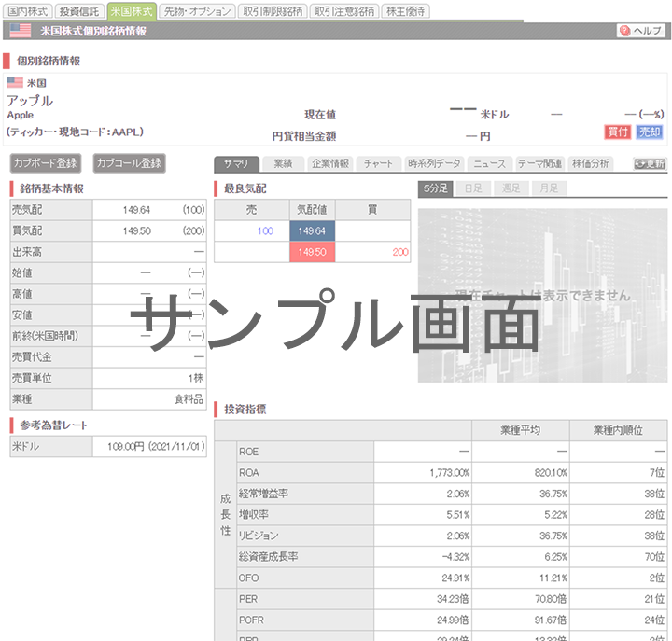The width and height of the screenshot is (672, 641).
Task: Click the 売買単位 value 1株
Action: pyautogui.click(x=196, y=378)
